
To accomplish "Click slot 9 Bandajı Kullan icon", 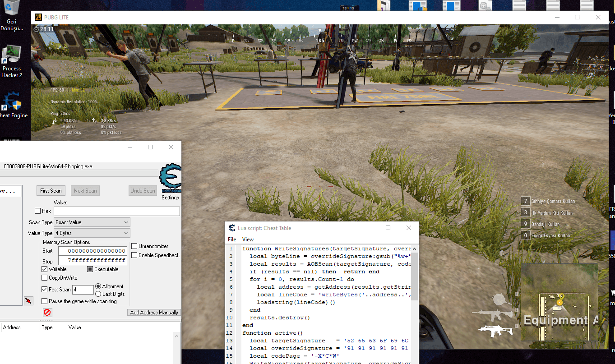I will (x=525, y=224).
